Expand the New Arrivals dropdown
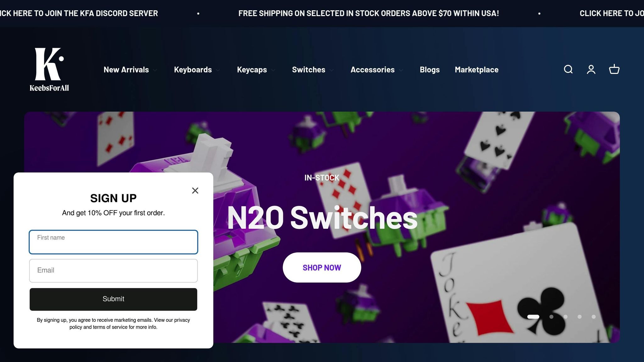This screenshot has height=362, width=644. 130,70
